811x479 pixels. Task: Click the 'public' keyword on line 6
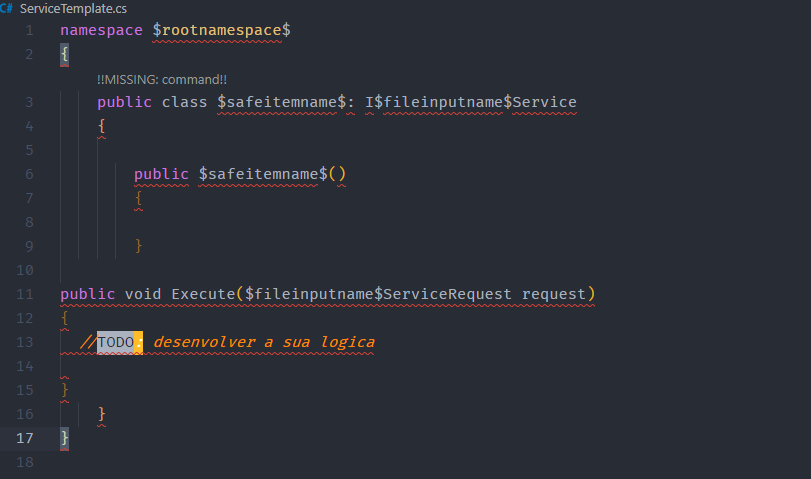(161, 174)
